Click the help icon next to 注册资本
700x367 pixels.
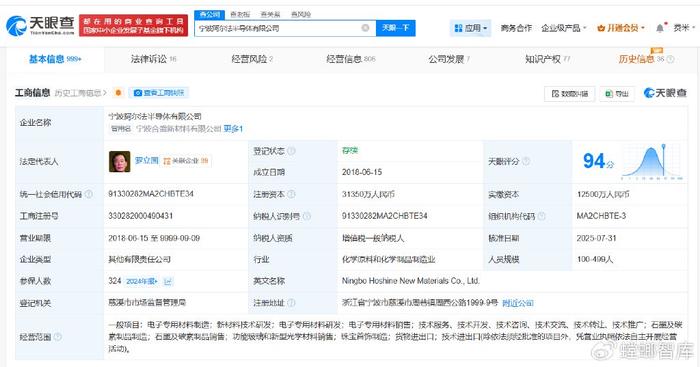coord(291,194)
